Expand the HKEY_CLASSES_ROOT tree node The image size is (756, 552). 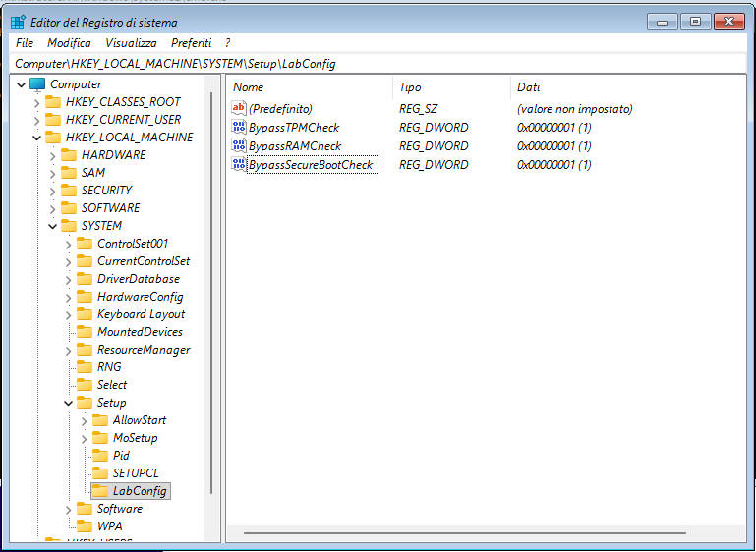point(36,102)
